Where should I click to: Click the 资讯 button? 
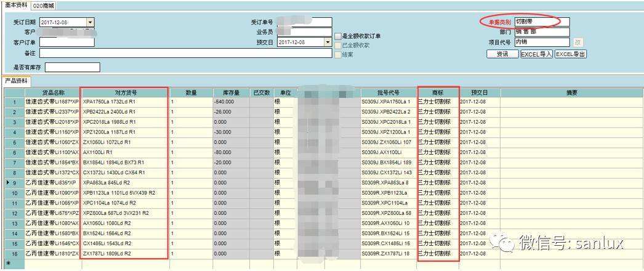[502, 54]
